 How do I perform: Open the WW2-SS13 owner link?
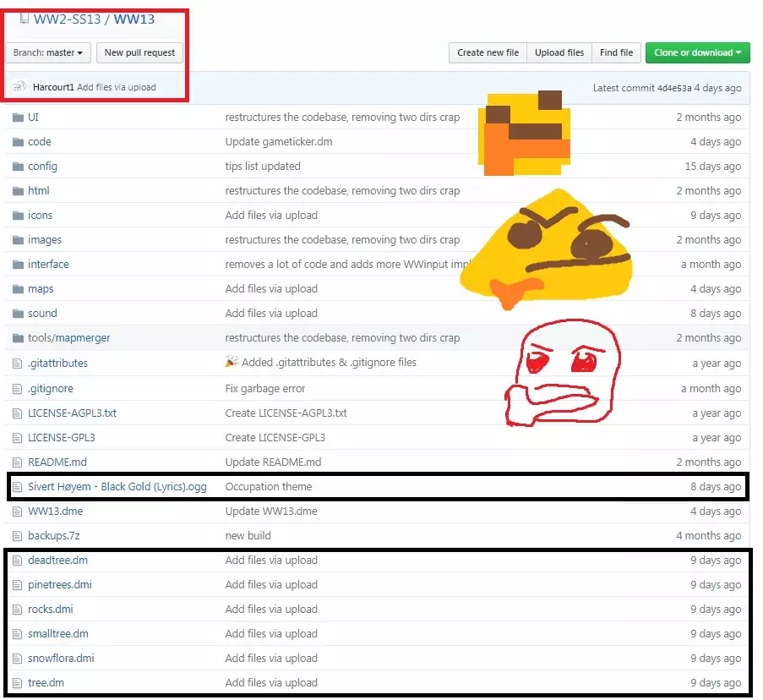(67, 19)
